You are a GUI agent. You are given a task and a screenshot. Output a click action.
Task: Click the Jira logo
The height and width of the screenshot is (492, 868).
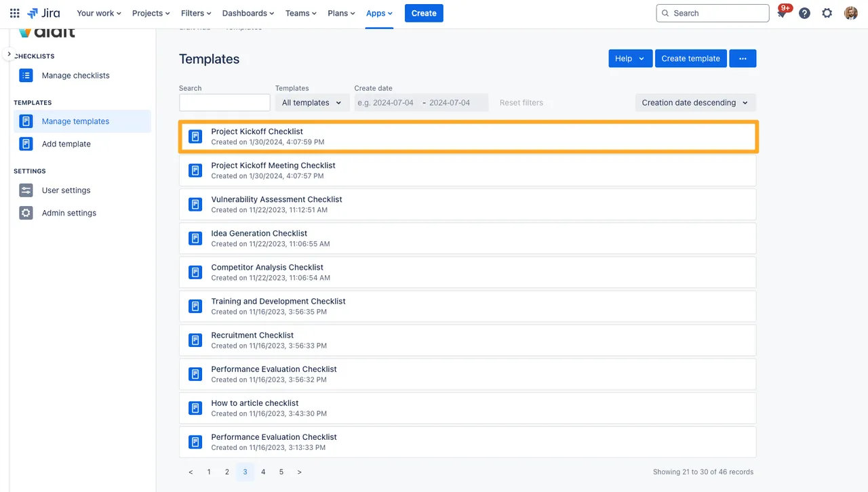pos(43,13)
